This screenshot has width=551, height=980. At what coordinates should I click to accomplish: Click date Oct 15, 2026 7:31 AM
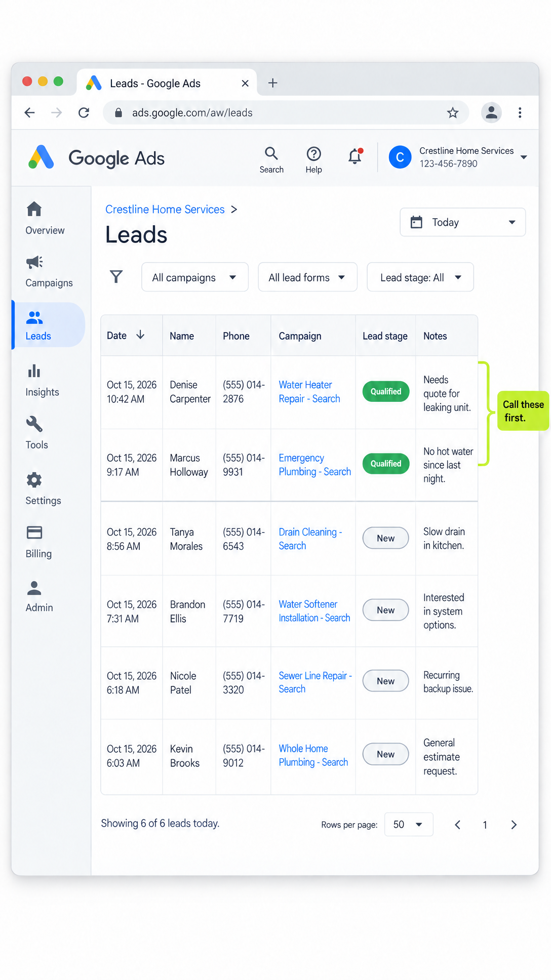point(132,611)
